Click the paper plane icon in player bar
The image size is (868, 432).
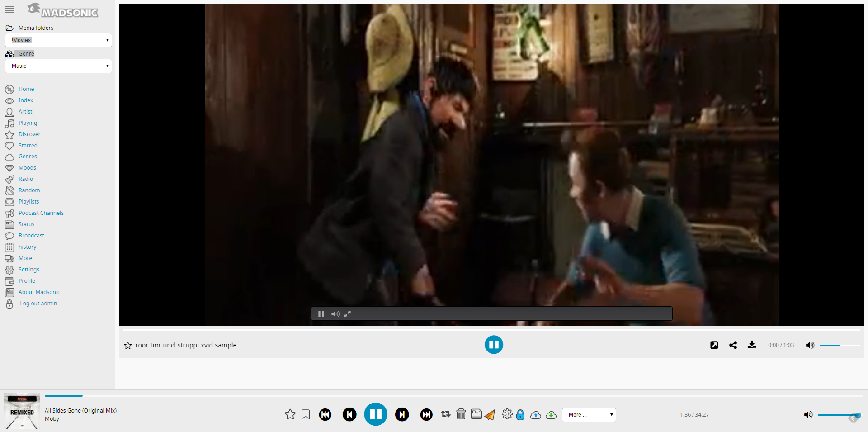pos(490,415)
